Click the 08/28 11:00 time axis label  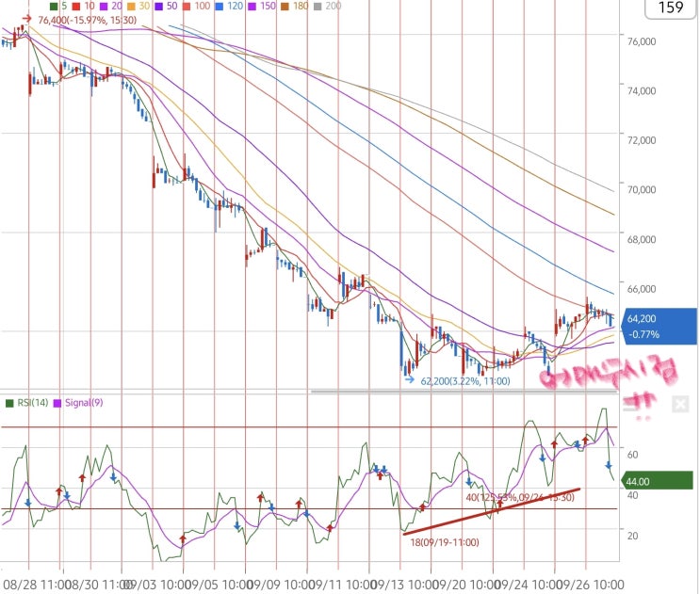(x=35, y=585)
